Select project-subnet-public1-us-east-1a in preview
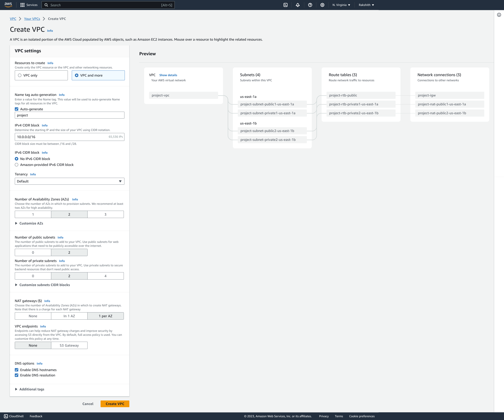Image resolution: width=504 pixels, height=420 pixels. tap(272, 104)
